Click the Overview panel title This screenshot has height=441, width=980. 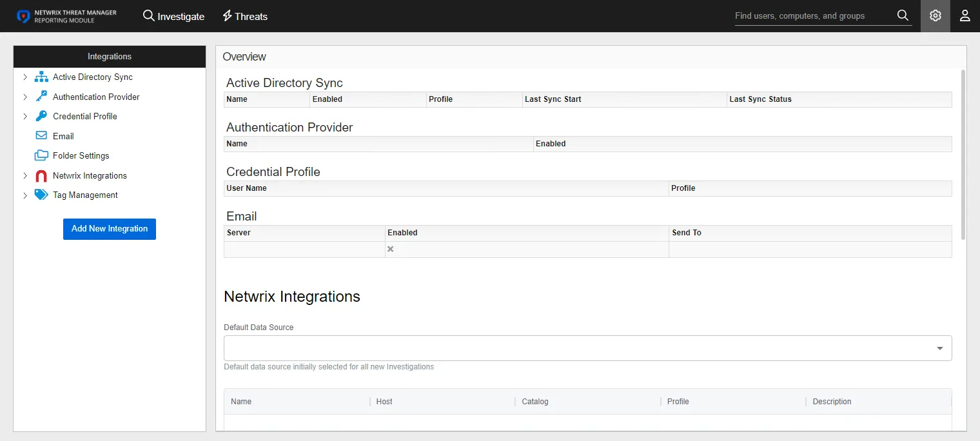pos(244,57)
